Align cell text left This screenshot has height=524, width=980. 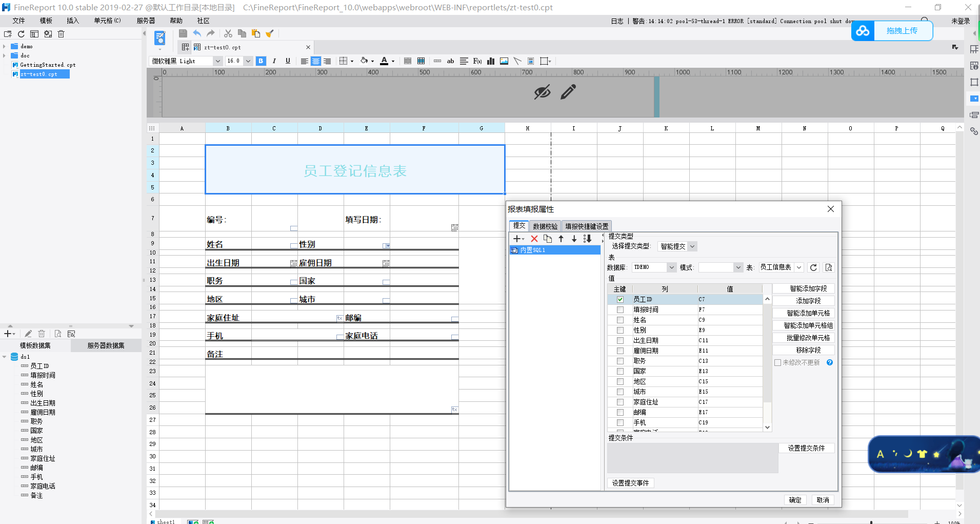(x=304, y=61)
